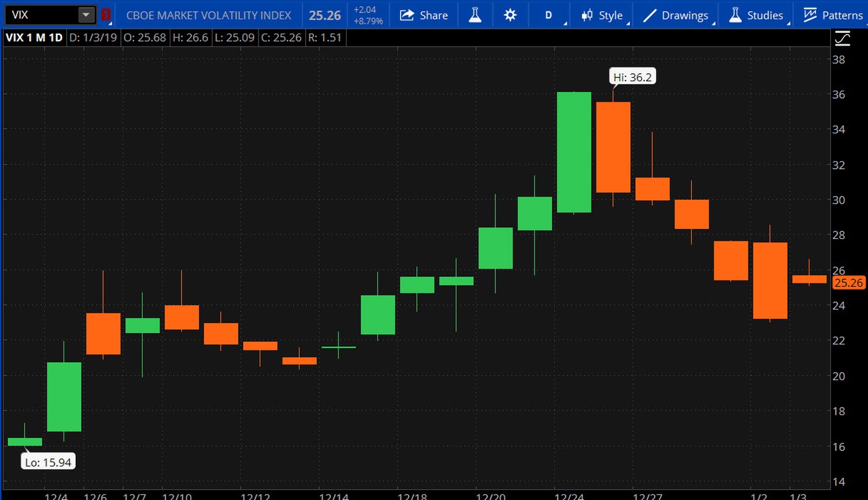Click the chart scale toggle icon above the price axis

coord(843,39)
